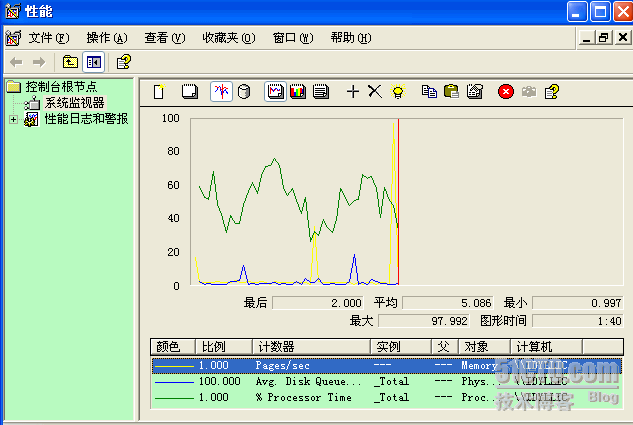Minimize the inner console child window
633x425 pixels.
point(587,38)
